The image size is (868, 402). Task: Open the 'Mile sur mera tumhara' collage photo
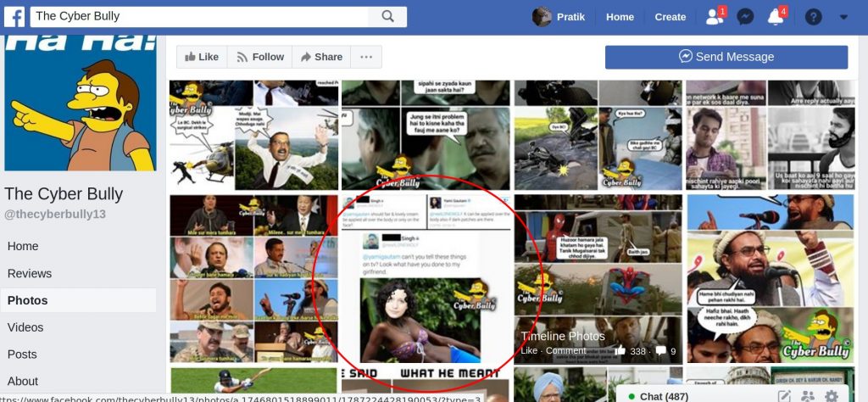(254, 278)
